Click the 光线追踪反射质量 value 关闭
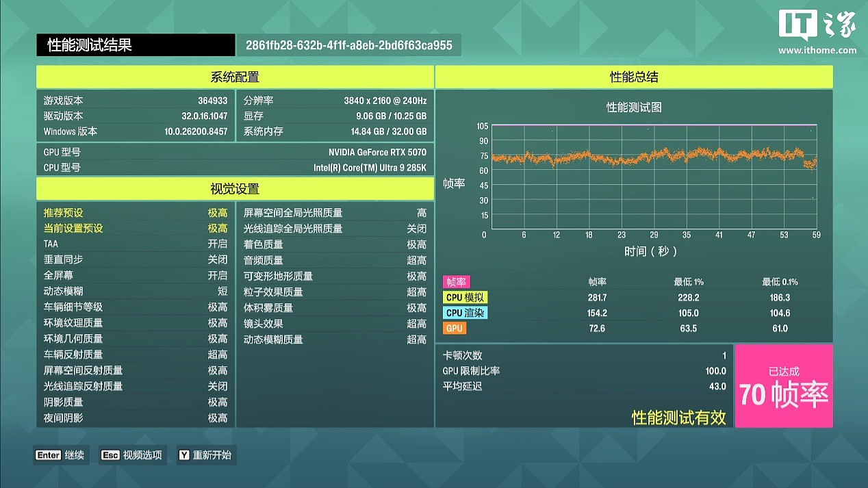The width and height of the screenshot is (868, 488). pyautogui.click(x=218, y=386)
